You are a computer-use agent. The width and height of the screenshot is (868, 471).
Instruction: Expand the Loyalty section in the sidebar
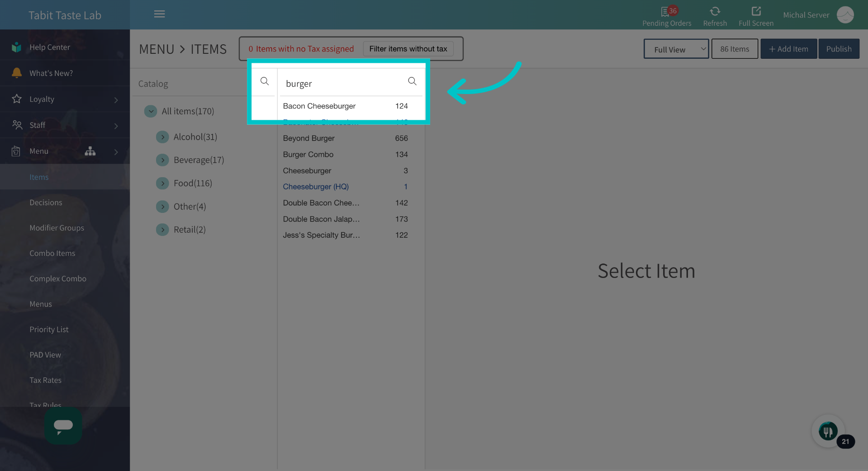[x=43, y=99]
